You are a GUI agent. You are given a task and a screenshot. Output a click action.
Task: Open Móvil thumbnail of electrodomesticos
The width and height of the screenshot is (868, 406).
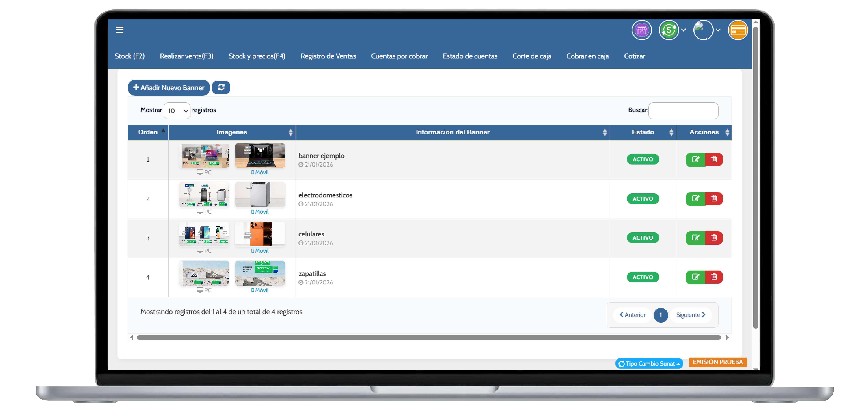260,195
